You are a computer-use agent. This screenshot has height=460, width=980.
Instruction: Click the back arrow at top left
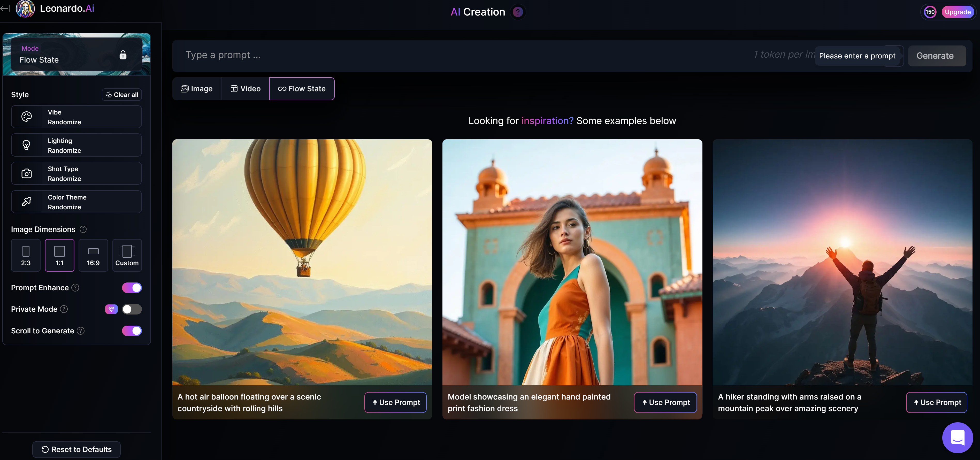(x=5, y=8)
